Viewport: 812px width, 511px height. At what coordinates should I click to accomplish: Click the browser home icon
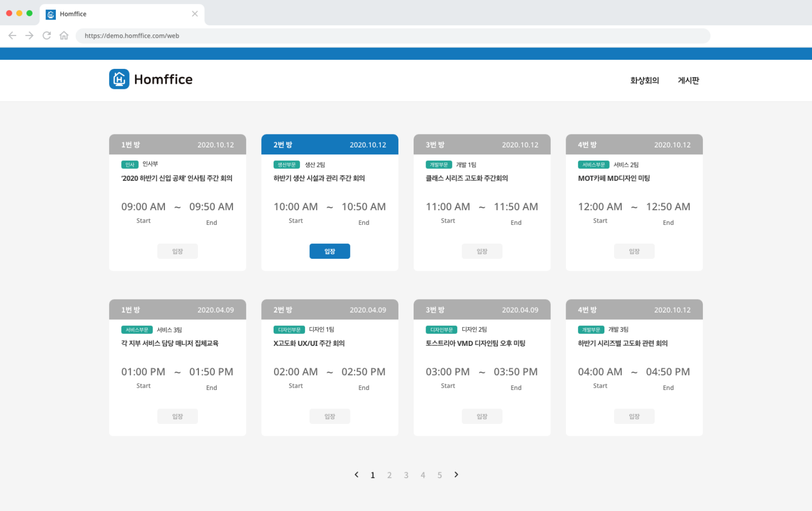[64, 35]
